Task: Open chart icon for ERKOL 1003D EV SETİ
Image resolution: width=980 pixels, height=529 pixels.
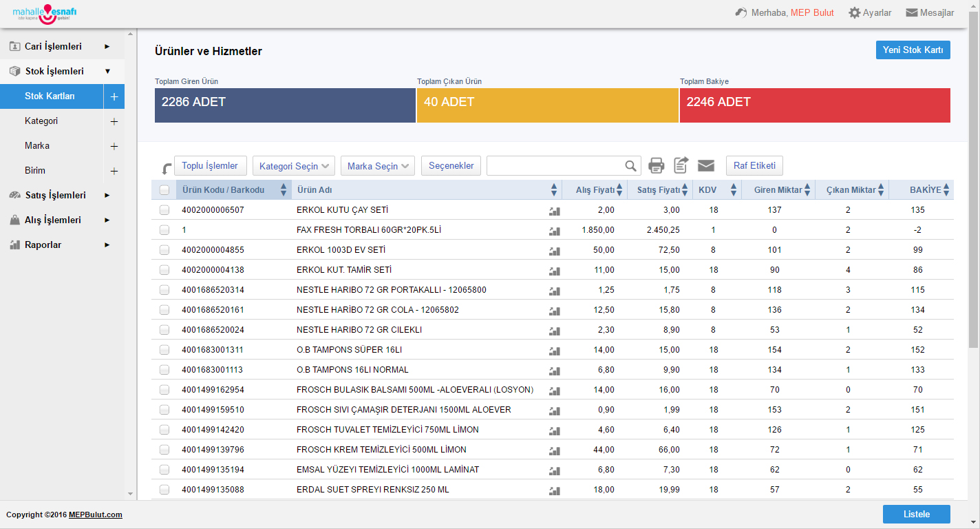Action: tap(554, 251)
